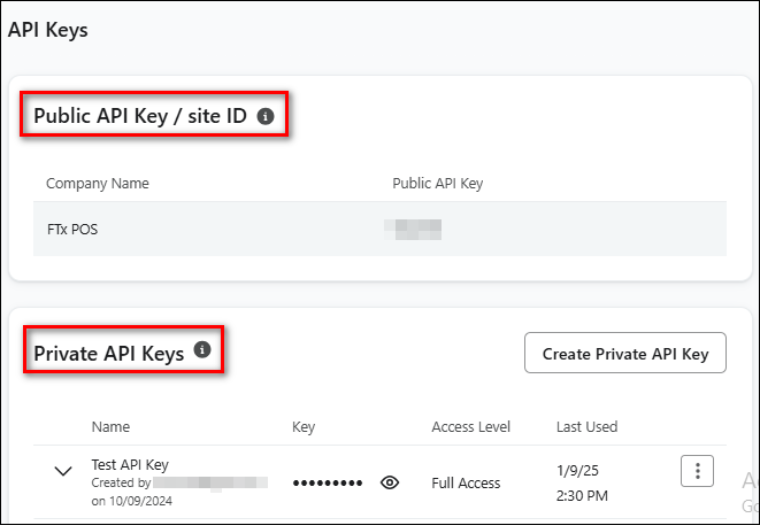Click the Company Name column header
The width and height of the screenshot is (760, 525).
pos(97,183)
